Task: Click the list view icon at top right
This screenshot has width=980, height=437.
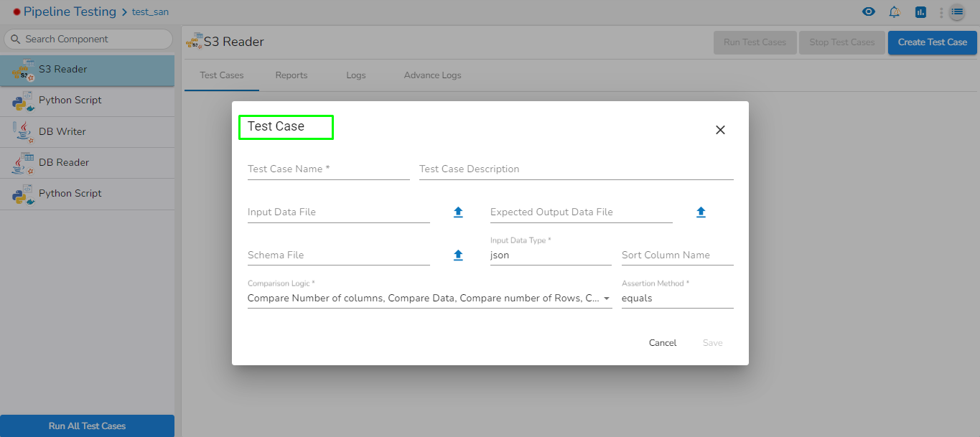Action: (x=957, y=12)
